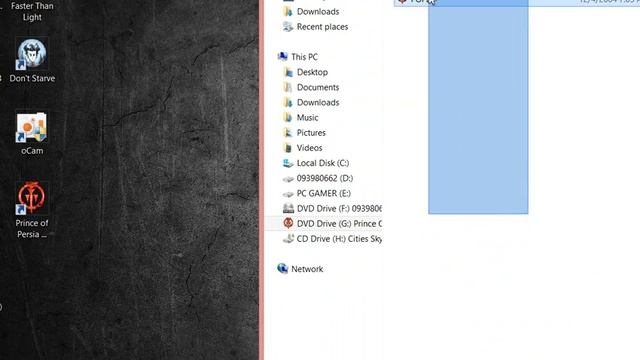This screenshot has height=360, width=640.
Task: Open Documents in the navigation pane
Action: pyautogui.click(x=318, y=87)
